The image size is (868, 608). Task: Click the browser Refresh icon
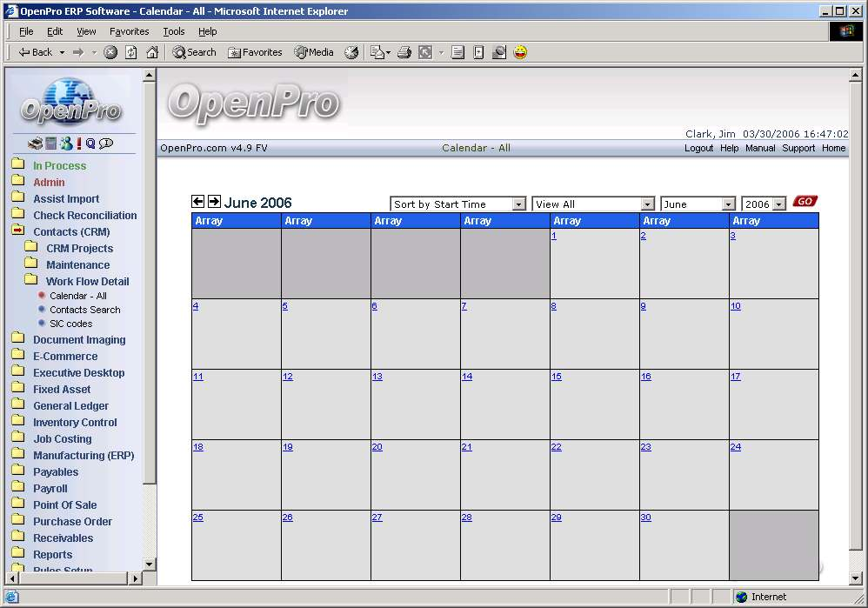pos(131,52)
